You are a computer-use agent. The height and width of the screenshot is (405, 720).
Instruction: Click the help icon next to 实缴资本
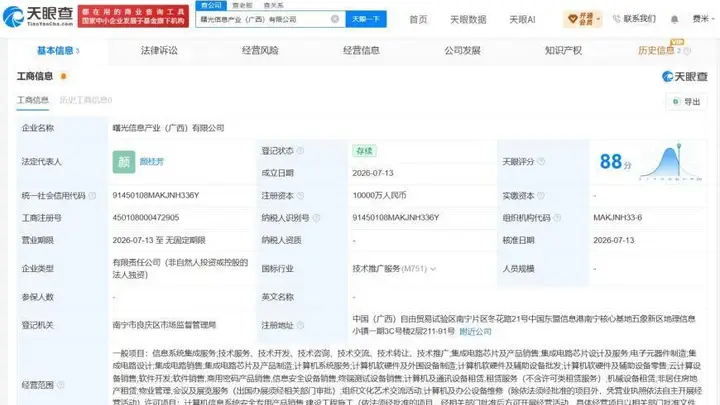click(541, 196)
